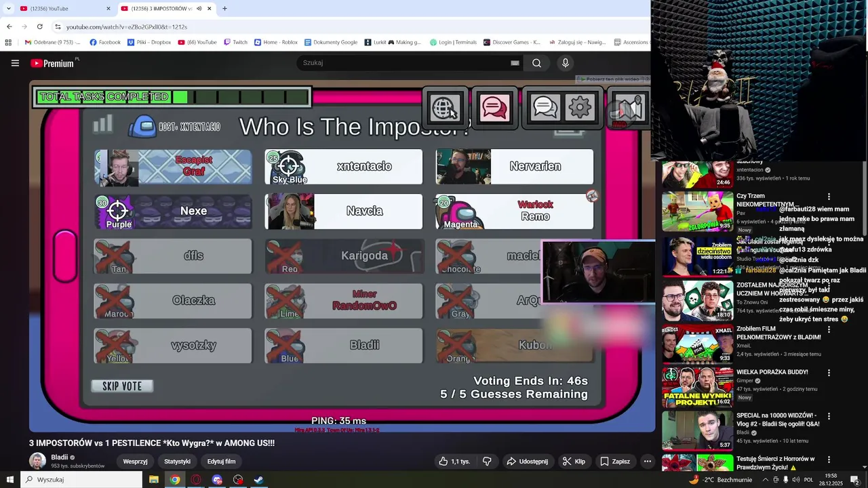This screenshot has width=868, height=488.
Task: Open ZOSTAŁEM NAJGORSZYM UCZNIEM video thumbnail
Action: pyautogui.click(x=697, y=300)
